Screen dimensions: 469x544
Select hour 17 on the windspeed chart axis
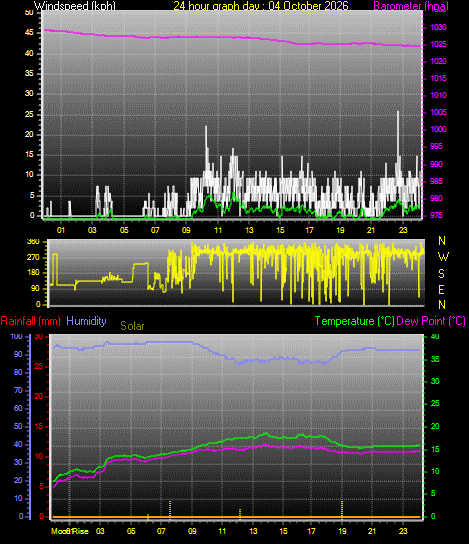tap(309, 230)
